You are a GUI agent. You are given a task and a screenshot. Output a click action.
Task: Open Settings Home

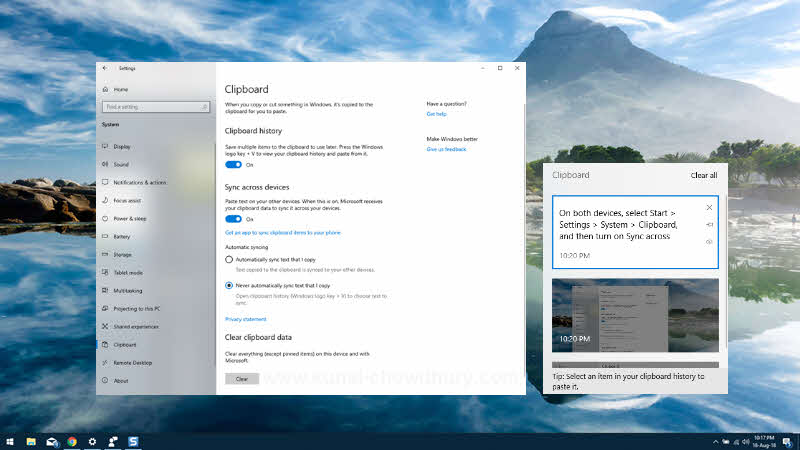coord(116,89)
